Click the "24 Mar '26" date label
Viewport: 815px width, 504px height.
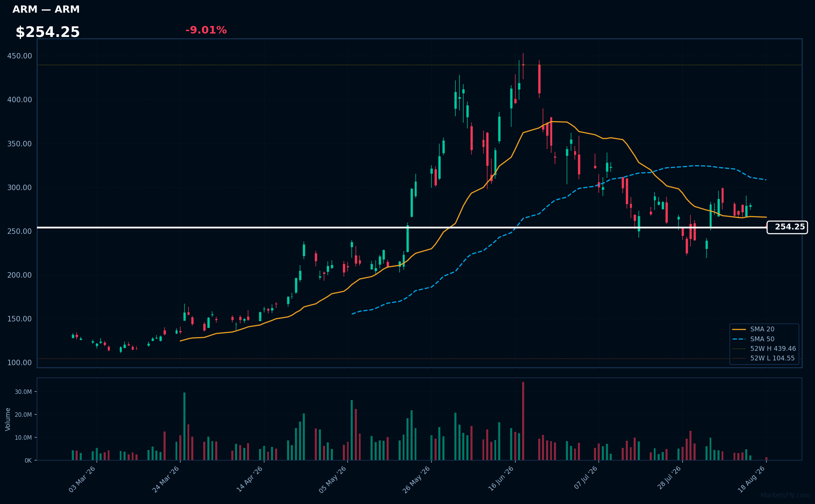(x=166, y=479)
